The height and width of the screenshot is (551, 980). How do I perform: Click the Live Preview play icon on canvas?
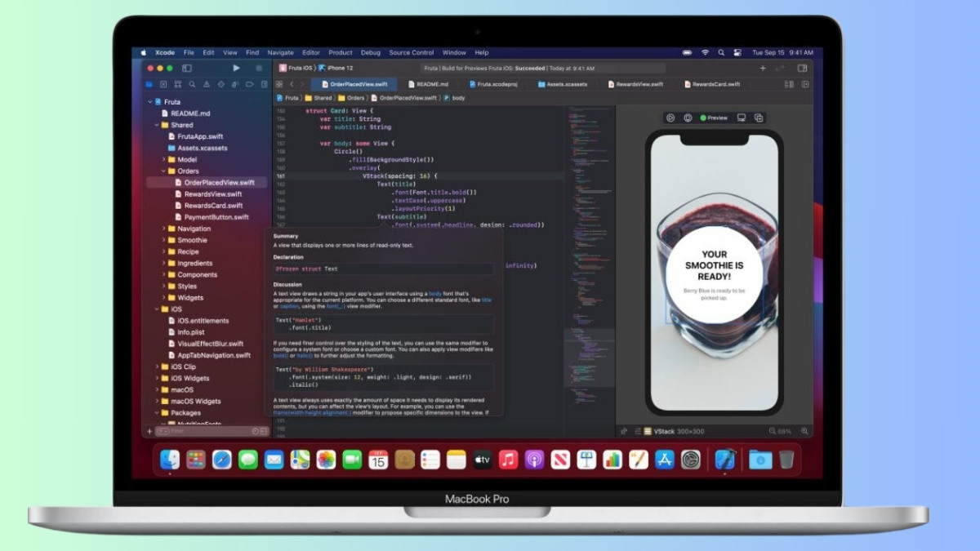(670, 118)
